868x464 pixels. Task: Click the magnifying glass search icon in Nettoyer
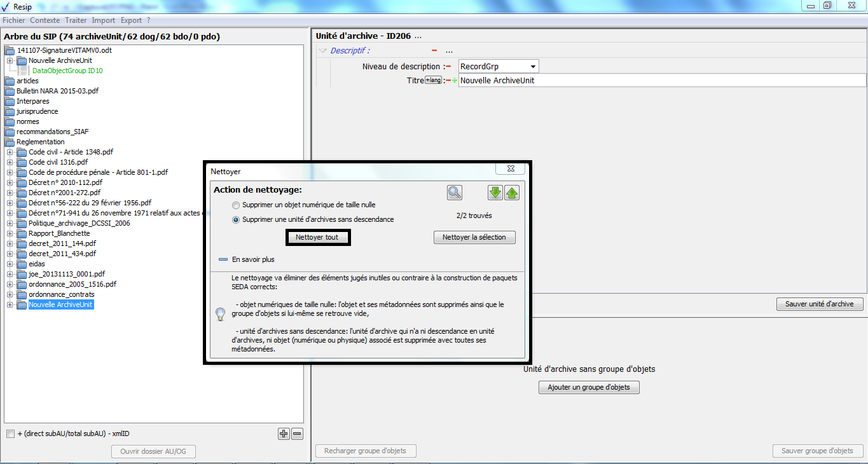454,193
